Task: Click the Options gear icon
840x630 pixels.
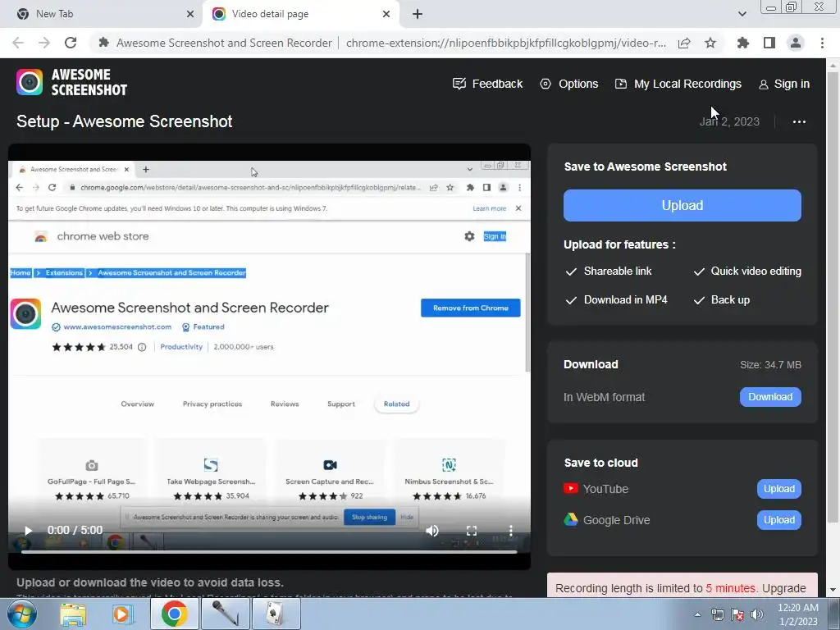Action: point(546,84)
